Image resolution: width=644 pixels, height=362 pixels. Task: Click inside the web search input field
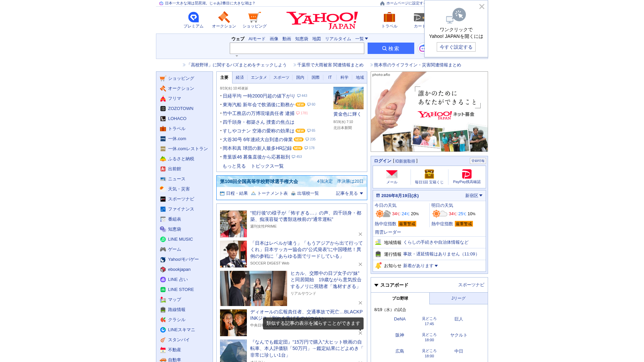[297, 48]
